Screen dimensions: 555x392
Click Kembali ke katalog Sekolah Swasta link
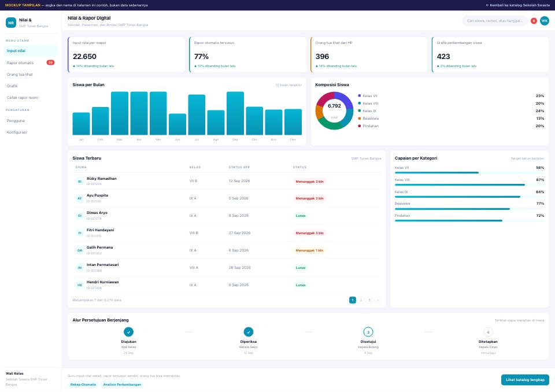[x=517, y=5]
